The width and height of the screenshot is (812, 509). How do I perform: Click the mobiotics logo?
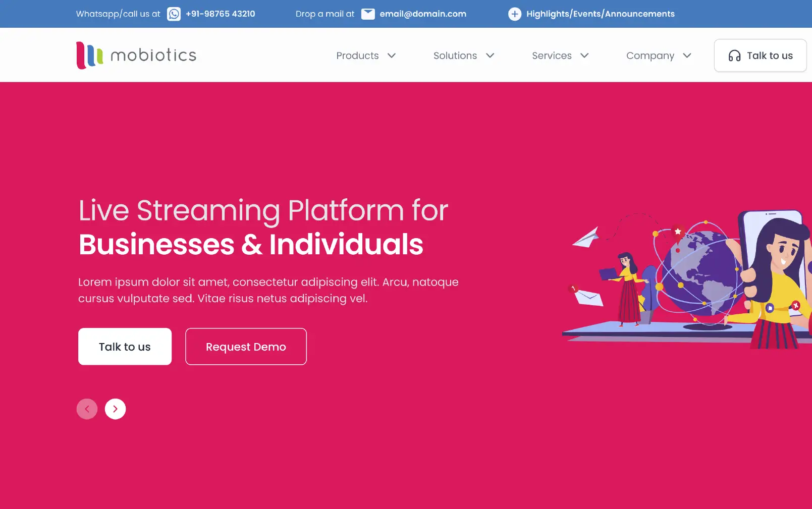(135, 54)
